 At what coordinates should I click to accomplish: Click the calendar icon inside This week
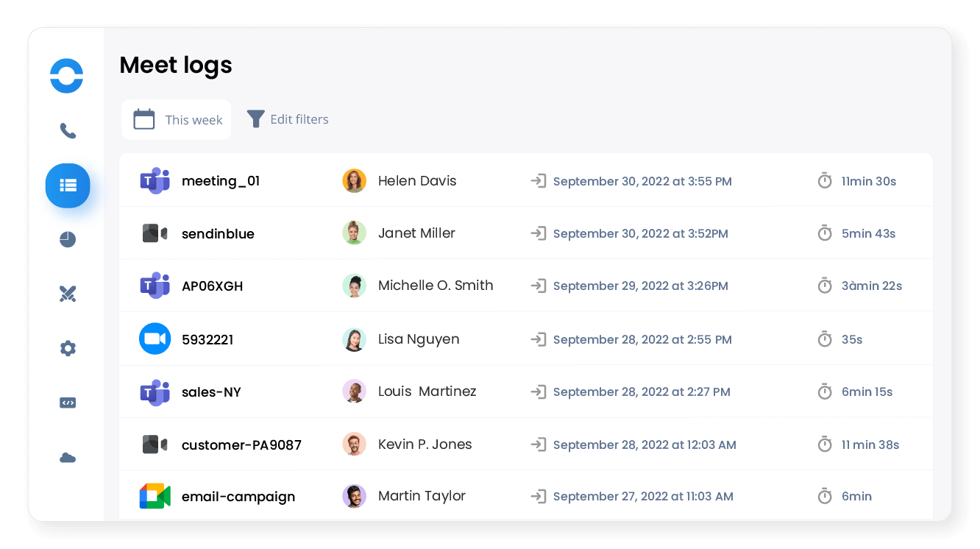click(x=144, y=118)
